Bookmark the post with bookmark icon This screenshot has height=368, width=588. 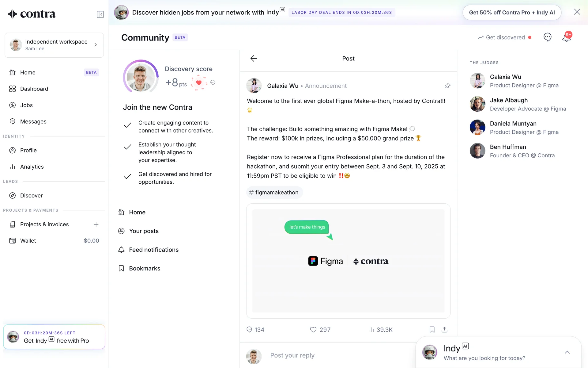[x=432, y=330]
